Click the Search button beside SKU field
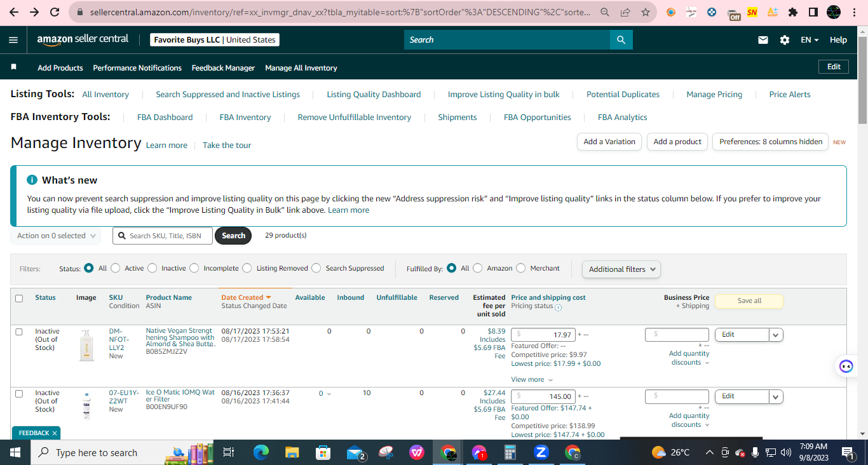868x465 pixels. coord(233,236)
